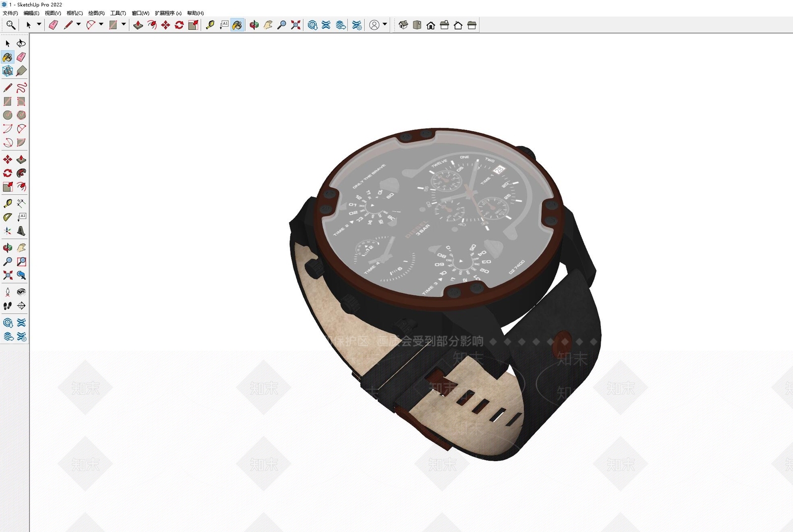Click Zoom Extents in the top toolbar
The width and height of the screenshot is (793, 532).
(296, 25)
